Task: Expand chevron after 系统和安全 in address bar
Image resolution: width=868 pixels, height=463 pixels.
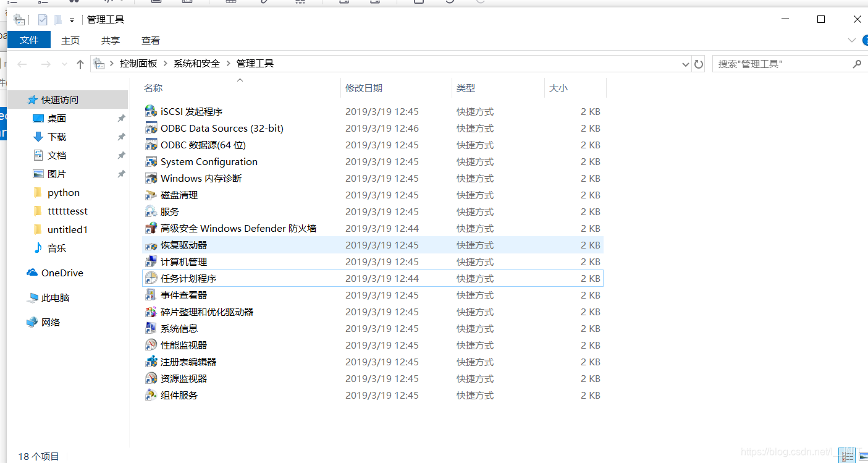Action: (228, 64)
